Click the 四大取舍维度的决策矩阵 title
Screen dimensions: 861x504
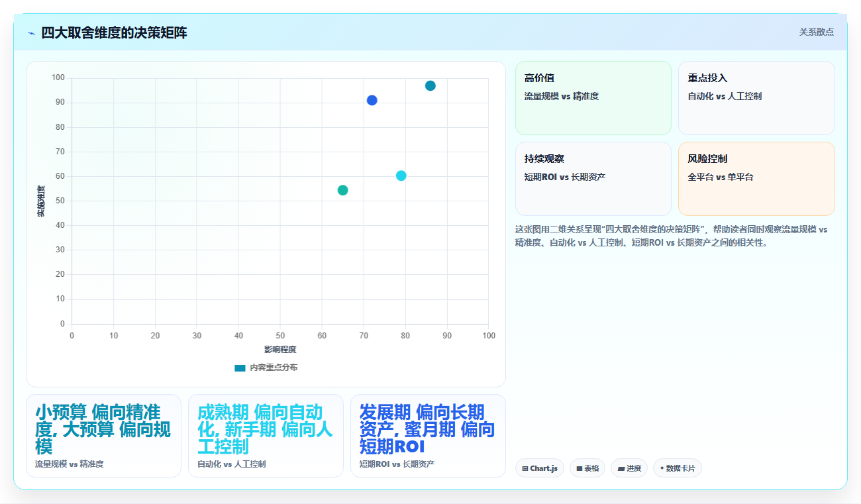(114, 33)
